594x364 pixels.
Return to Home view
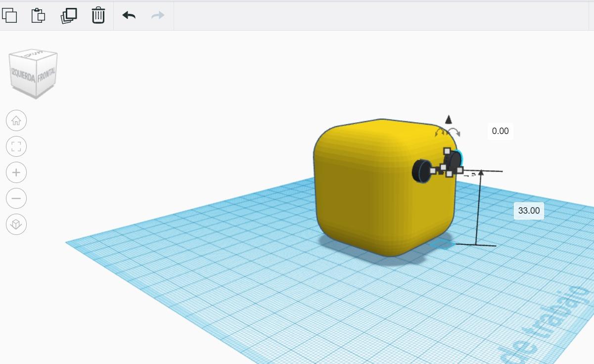(x=16, y=121)
